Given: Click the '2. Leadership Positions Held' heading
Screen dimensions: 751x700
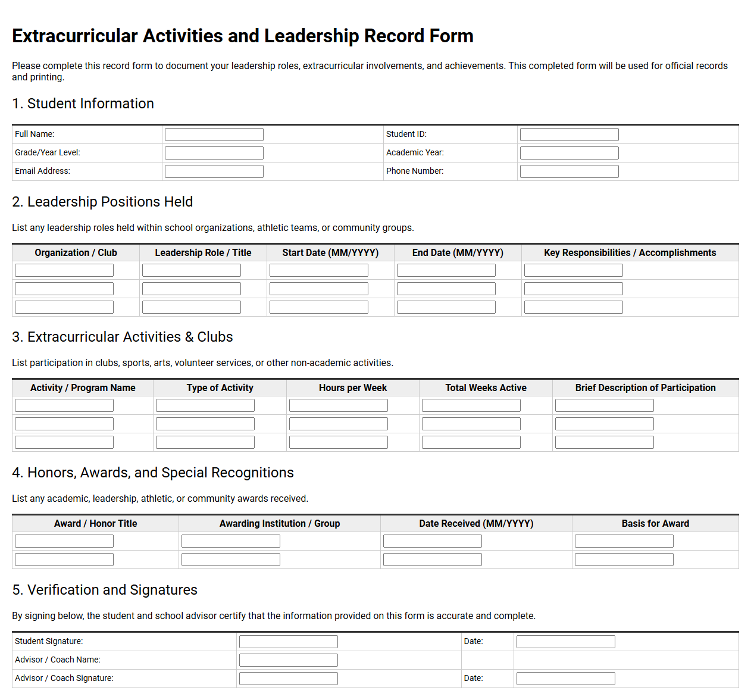Looking at the screenshot, I should pos(102,202).
